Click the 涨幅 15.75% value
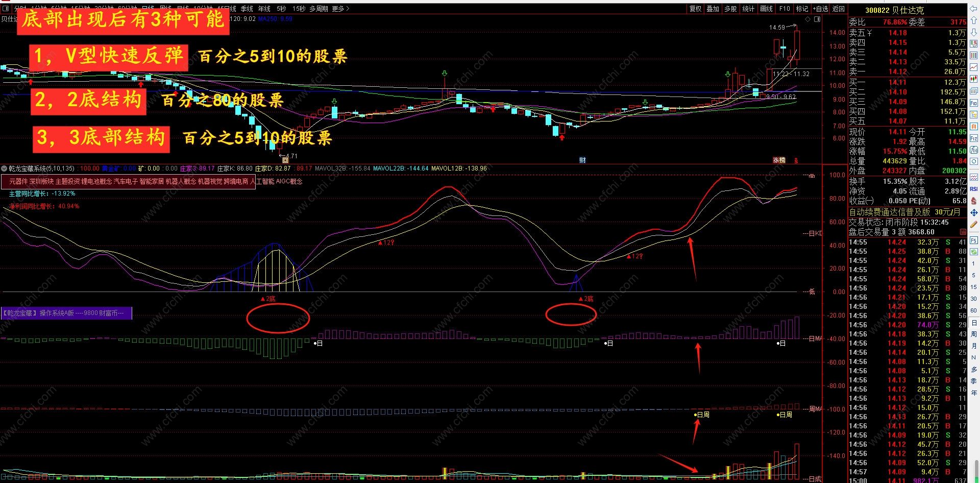This screenshot has width=980, height=483. pos(895,151)
